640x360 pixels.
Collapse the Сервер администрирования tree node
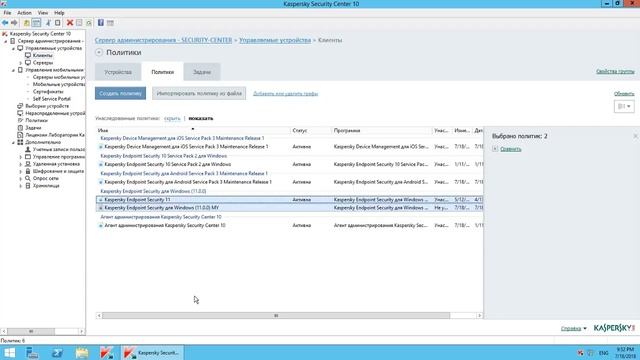click(6, 41)
